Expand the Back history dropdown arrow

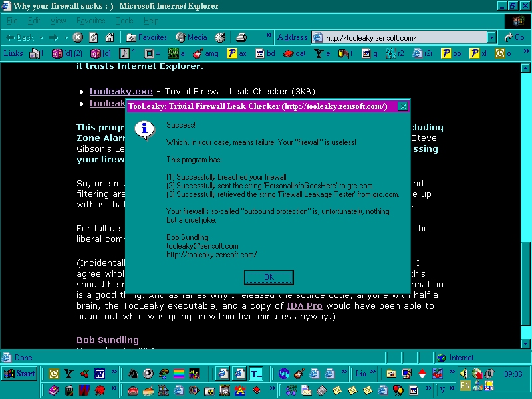[x=41, y=38]
